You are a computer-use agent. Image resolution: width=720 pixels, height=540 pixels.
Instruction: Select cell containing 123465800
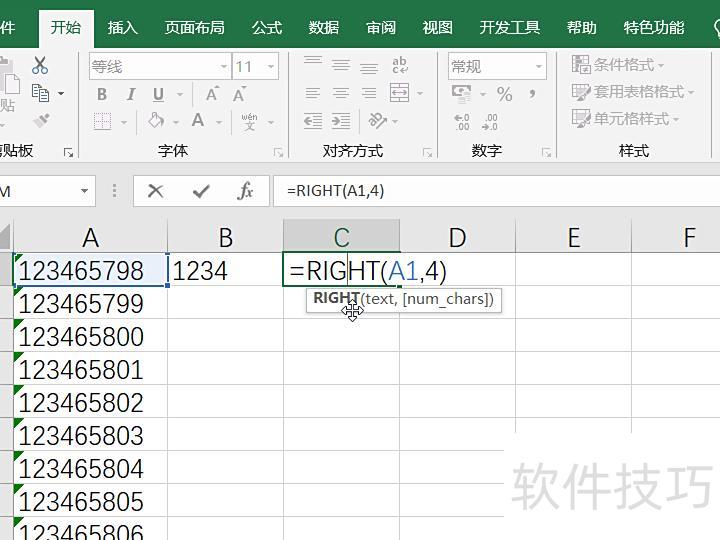(x=90, y=336)
